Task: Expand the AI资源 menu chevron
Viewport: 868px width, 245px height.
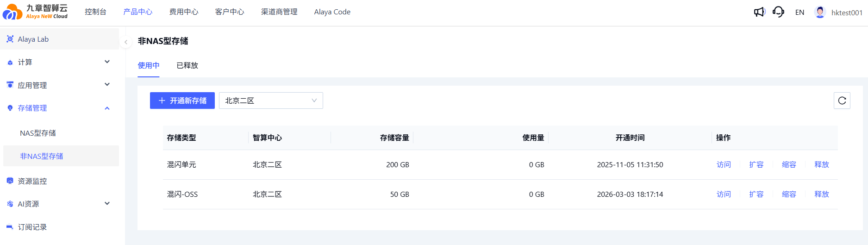Action: 107,203
